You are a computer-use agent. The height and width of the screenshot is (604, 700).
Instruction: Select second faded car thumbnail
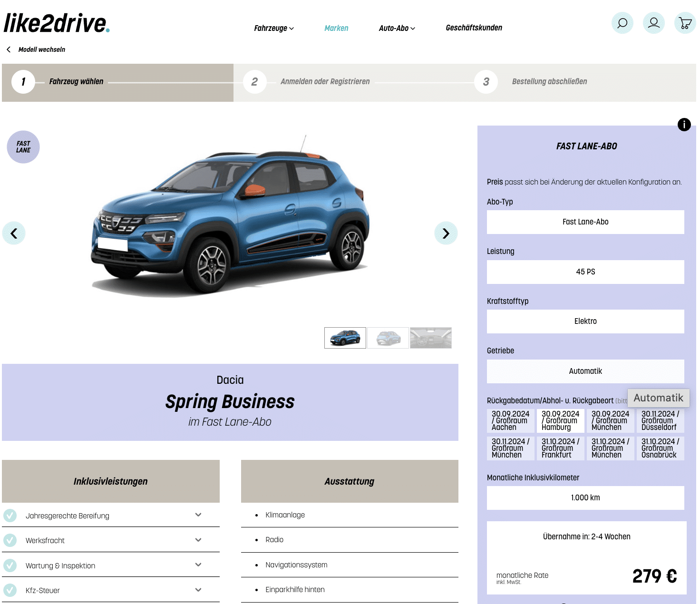pyautogui.click(x=388, y=338)
